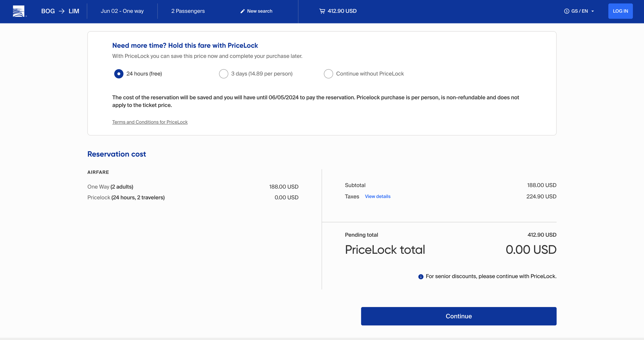
Task: Select 24 hours free PriceLock option
Action: [119, 74]
